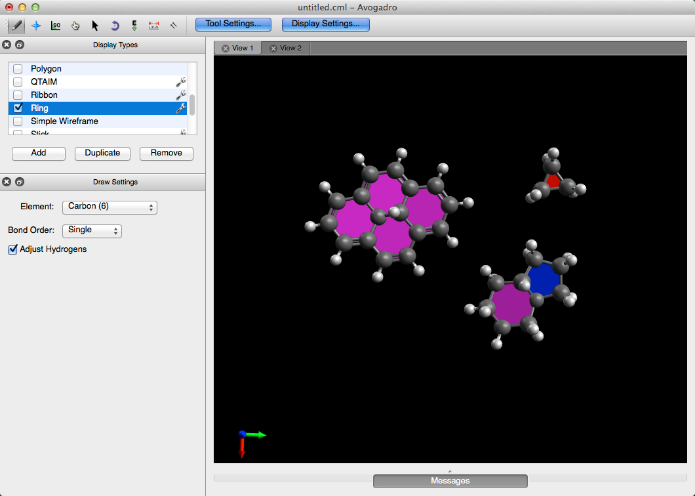Select the Navigate tool (blue star)
This screenshot has width=695, height=496.
tap(36, 24)
